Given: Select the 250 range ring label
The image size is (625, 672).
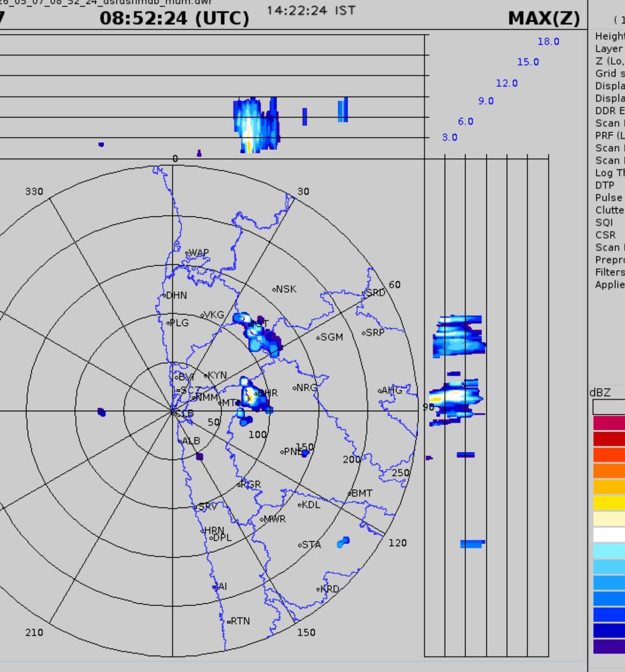Looking at the screenshot, I should point(400,473).
